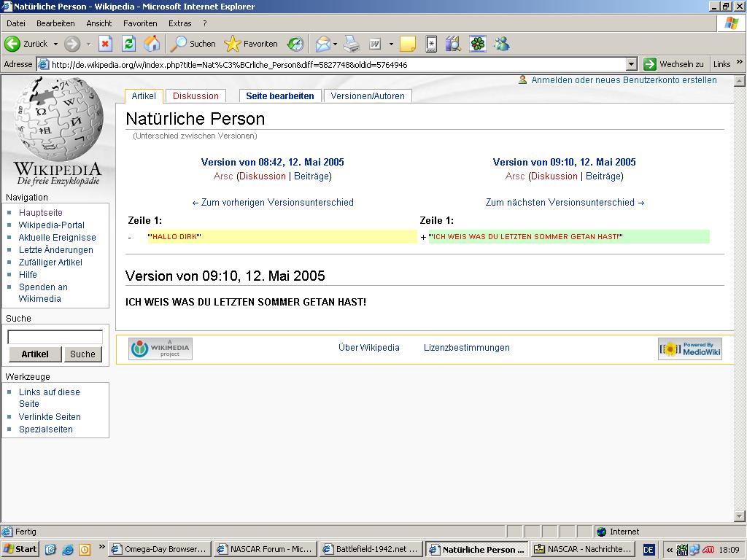
Task: Open Version von 08:42, 12. Mai 2005
Action: pos(273,162)
